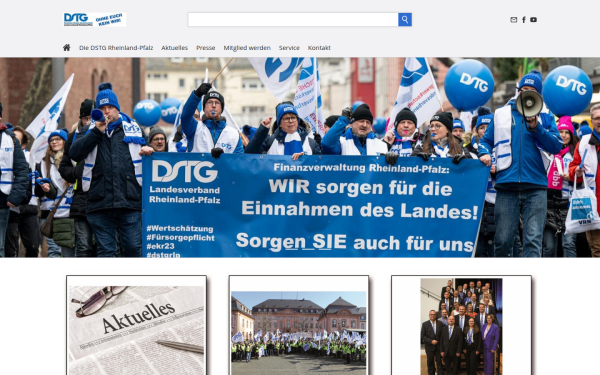Open the Facebook icon link
Screen dimensions: 600x375
(x=524, y=20)
